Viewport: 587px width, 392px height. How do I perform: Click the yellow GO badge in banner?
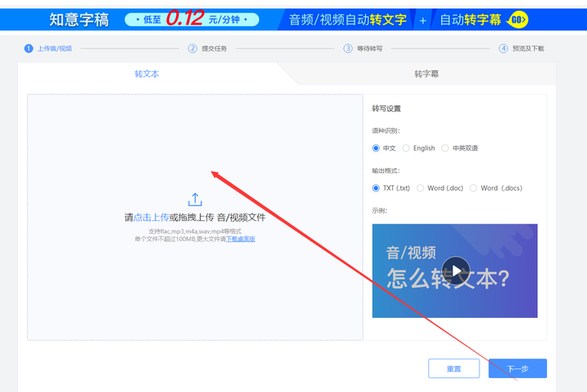coord(519,20)
